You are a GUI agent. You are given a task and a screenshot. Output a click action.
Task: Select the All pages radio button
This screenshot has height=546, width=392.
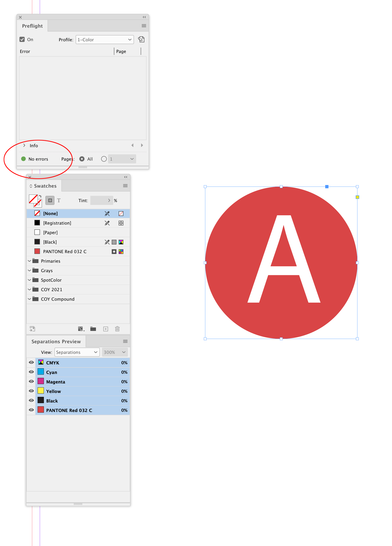click(82, 159)
